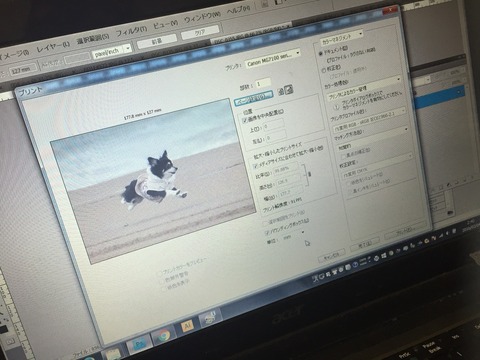Screen dimensions: 480x360
Task: Click the 前面 button in options bar
Action: 157,41
